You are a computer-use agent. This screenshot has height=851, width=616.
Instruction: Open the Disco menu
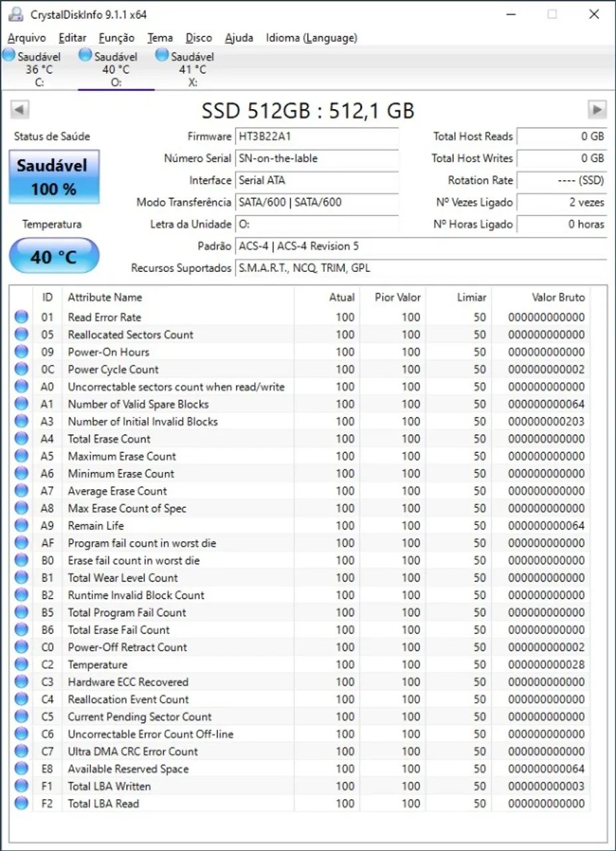[199, 38]
